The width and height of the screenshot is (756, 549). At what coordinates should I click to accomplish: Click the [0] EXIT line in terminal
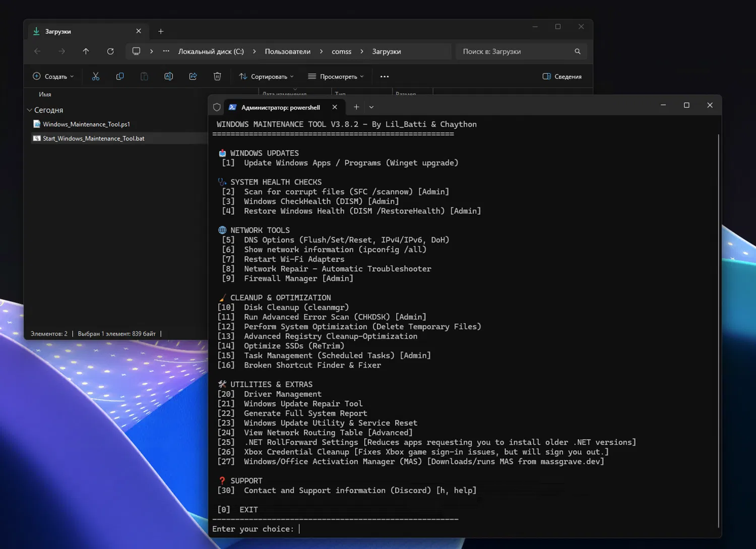tap(237, 510)
